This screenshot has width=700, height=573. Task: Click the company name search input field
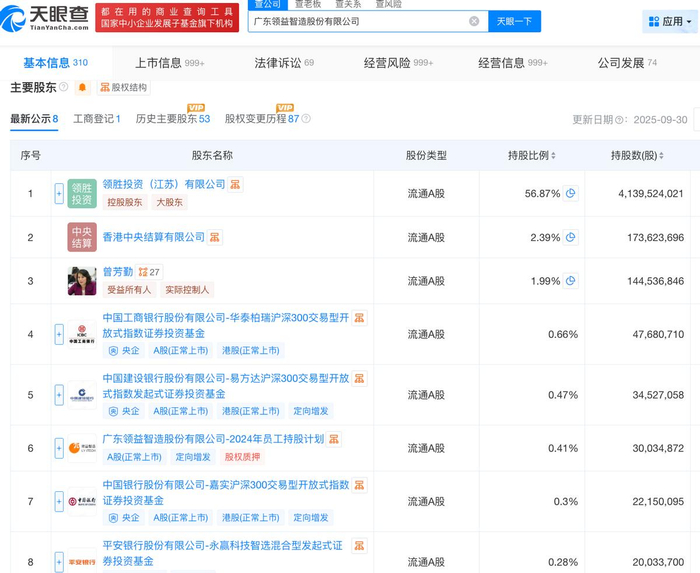point(355,21)
